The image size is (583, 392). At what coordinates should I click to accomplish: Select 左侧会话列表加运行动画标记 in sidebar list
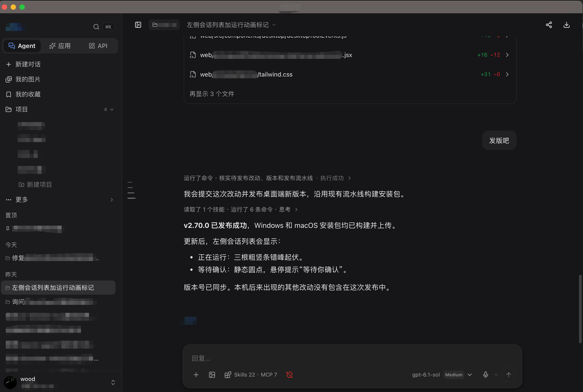[x=58, y=288]
